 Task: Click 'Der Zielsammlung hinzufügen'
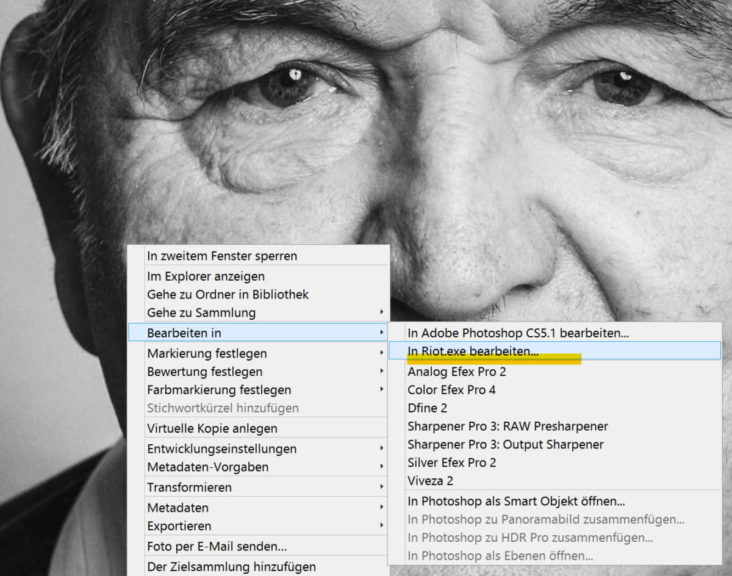click(258, 567)
